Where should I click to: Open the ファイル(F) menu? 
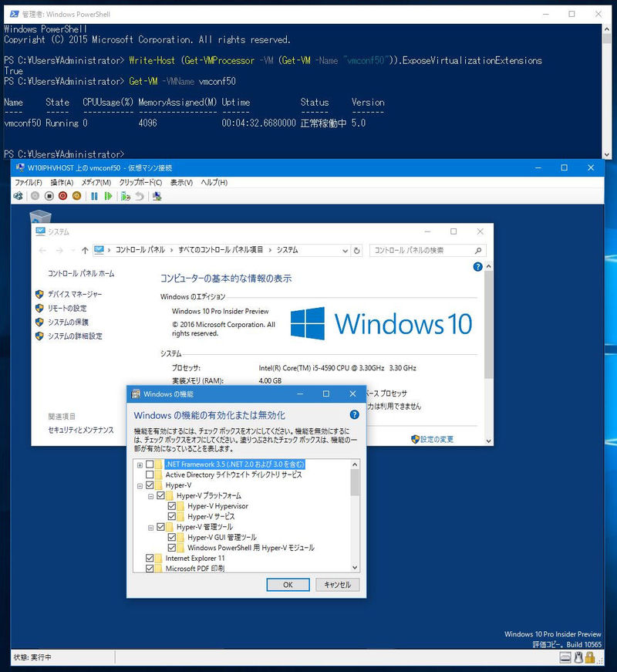[29, 183]
